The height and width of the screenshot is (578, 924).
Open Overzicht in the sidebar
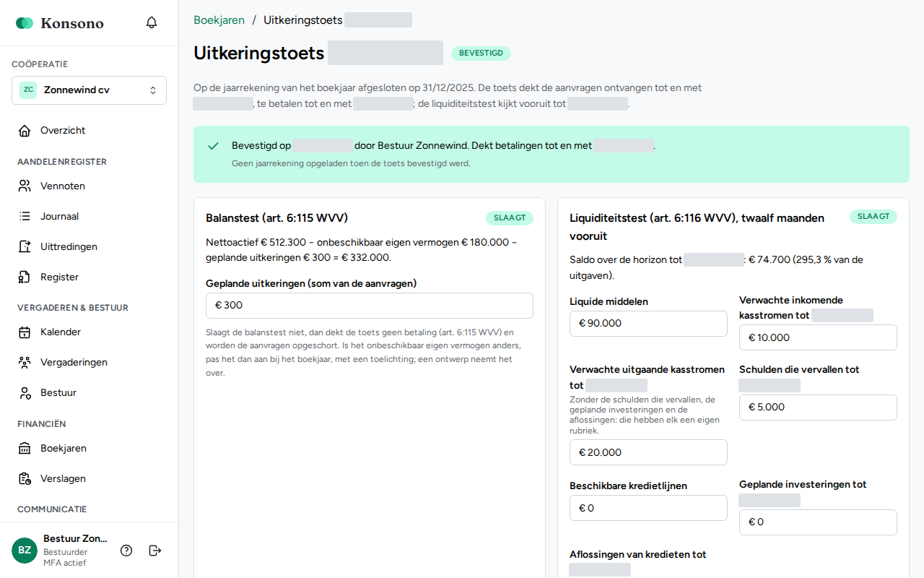coord(89,131)
